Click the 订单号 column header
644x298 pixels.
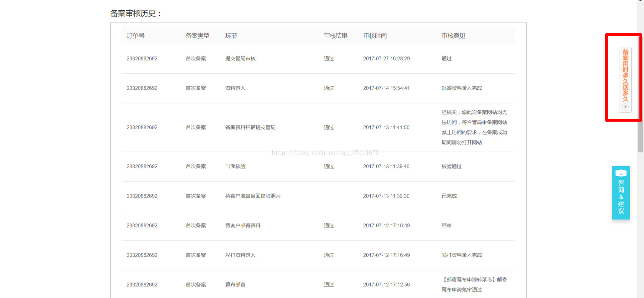tap(136, 36)
